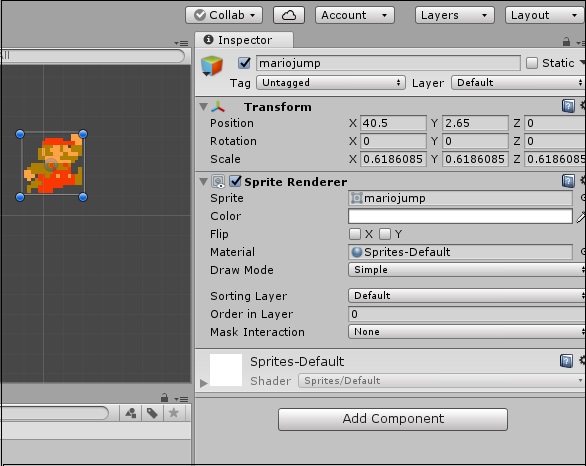Click the Sprite mariojump object field
The width and height of the screenshot is (586, 466).
tap(460, 198)
